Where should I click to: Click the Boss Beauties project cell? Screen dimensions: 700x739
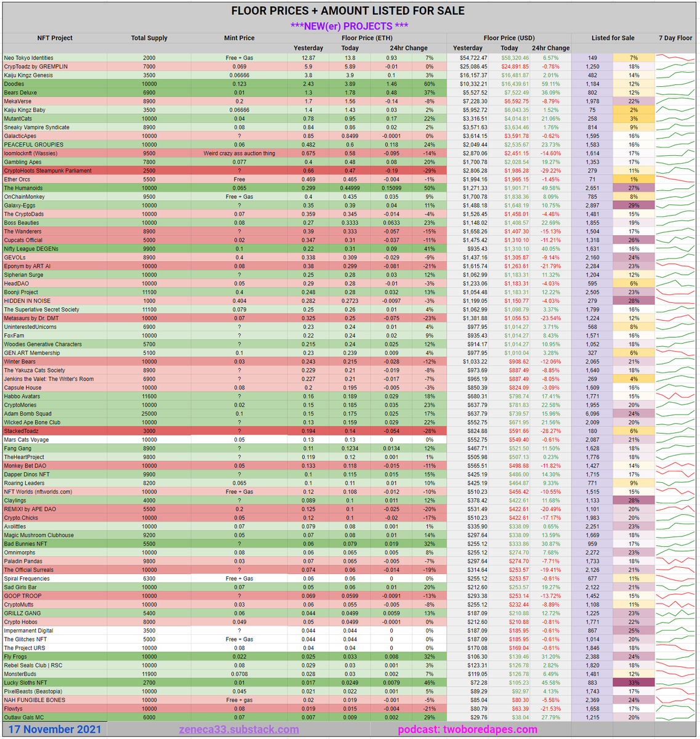(55, 223)
